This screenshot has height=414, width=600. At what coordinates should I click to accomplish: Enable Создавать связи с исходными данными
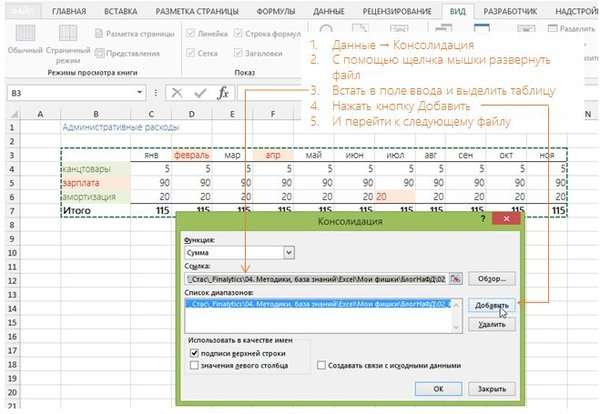[321, 366]
